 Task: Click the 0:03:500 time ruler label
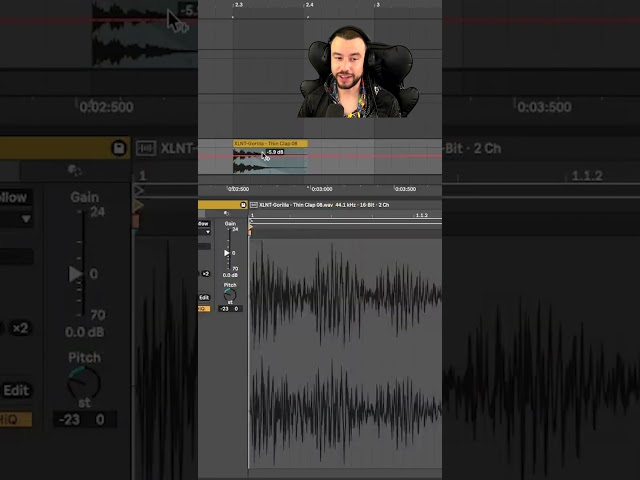(x=405, y=189)
